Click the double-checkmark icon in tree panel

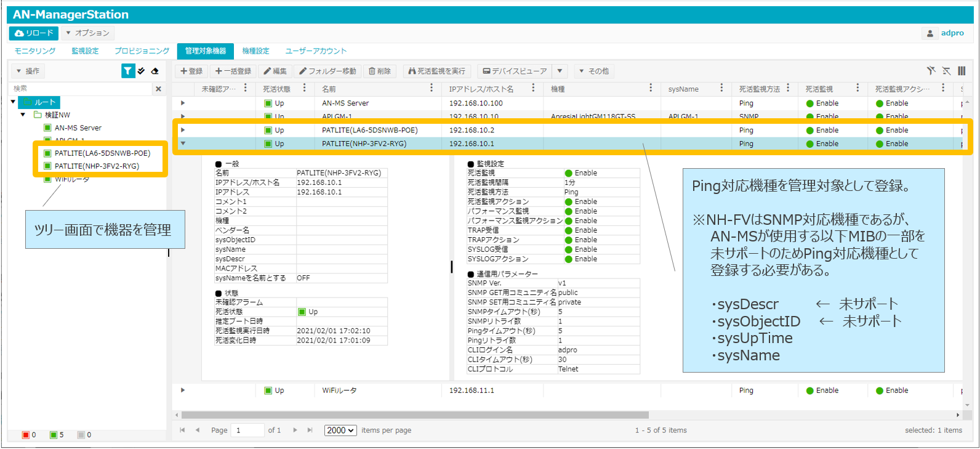(142, 71)
